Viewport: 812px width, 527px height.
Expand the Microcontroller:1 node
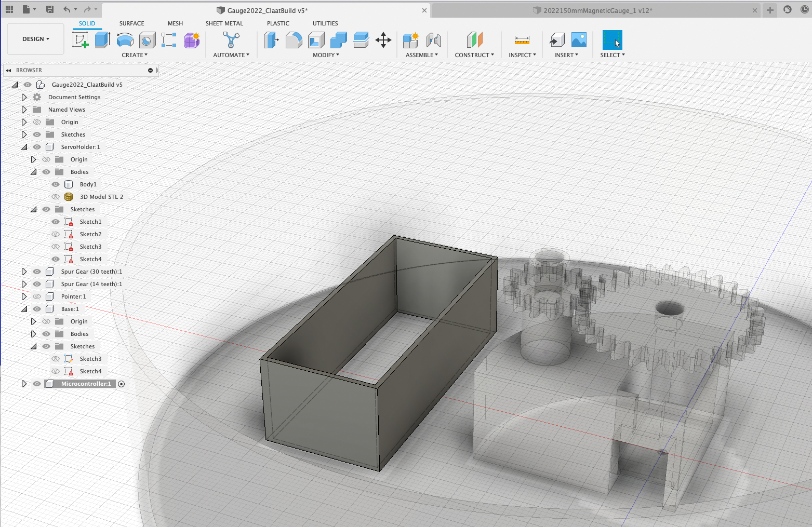click(x=24, y=384)
